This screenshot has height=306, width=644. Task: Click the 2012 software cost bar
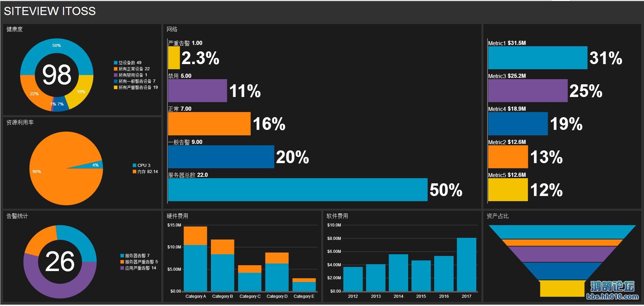[353, 279]
